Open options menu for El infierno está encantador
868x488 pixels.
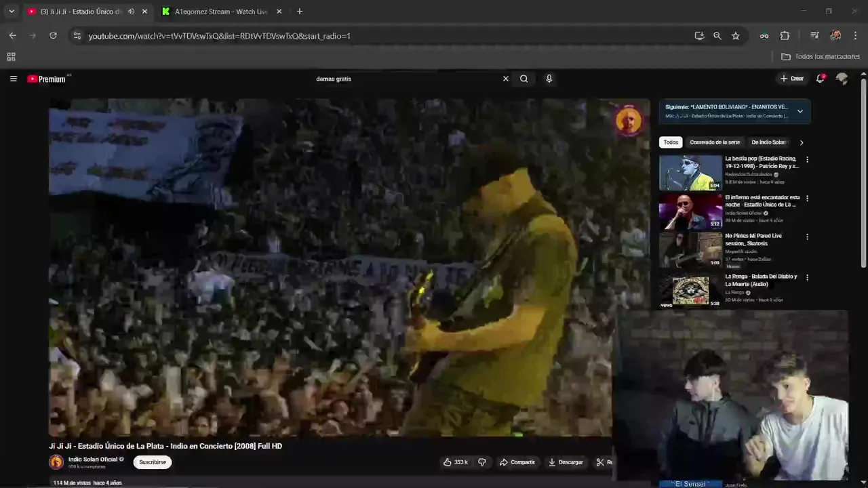pyautogui.click(x=807, y=199)
